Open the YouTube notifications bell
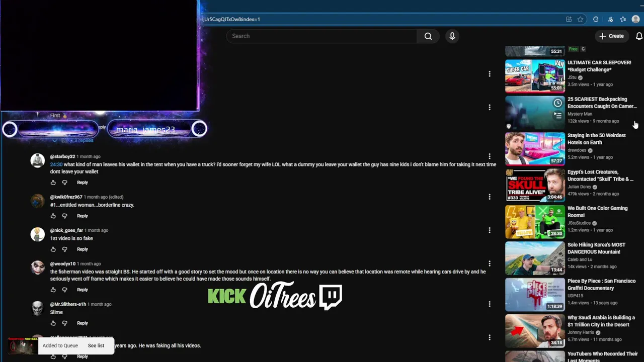Viewport: 644px width, 362px height. [639, 36]
